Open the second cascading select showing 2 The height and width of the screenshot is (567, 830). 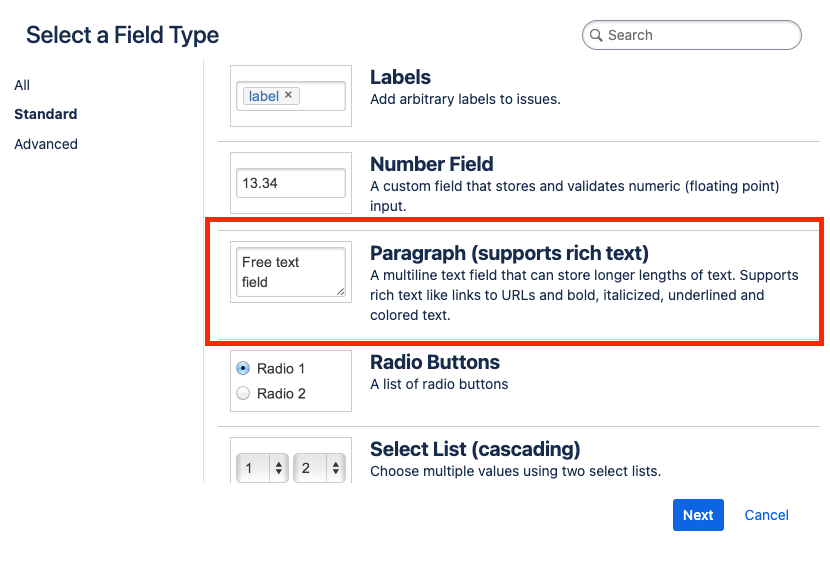point(321,468)
